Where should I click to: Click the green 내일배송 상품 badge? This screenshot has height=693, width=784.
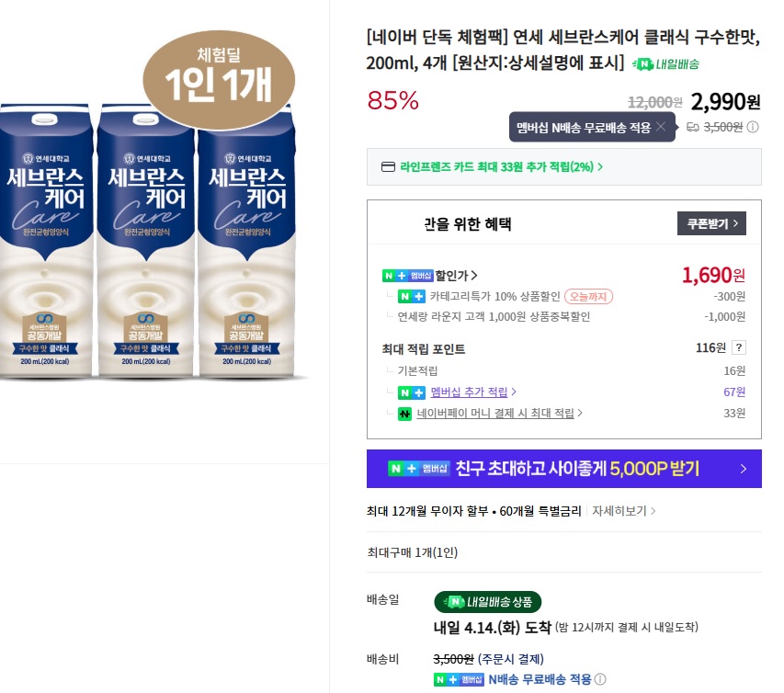coord(488,602)
